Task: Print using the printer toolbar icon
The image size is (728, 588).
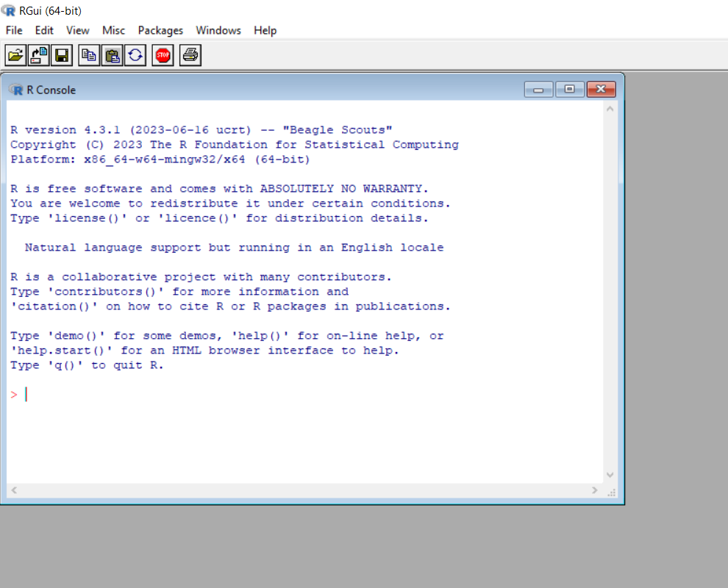Action: pyautogui.click(x=190, y=56)
